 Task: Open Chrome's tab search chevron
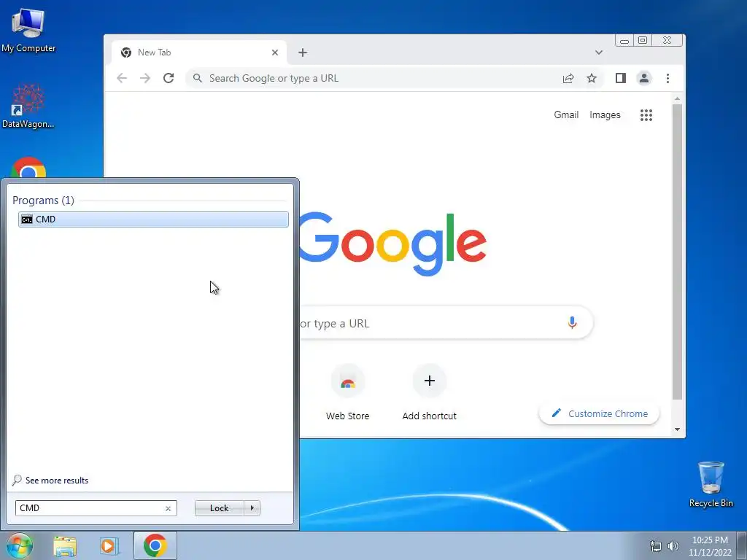(x=599, y=52)
